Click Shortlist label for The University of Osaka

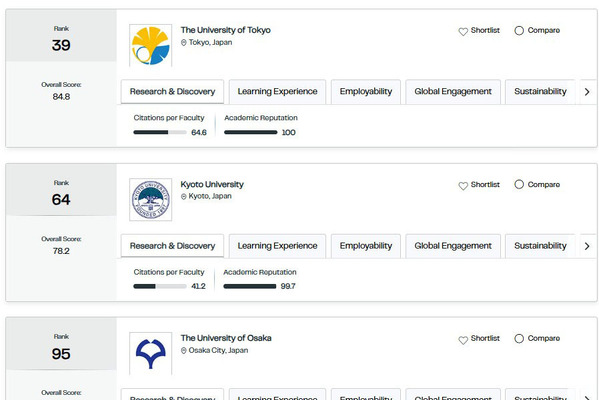485,338
